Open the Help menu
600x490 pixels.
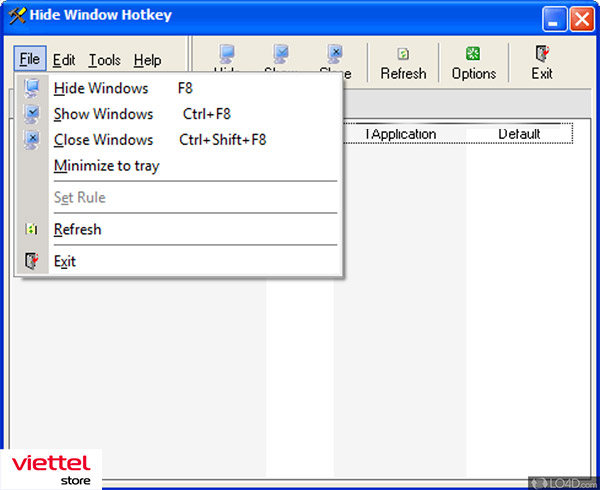coord(147,60)
